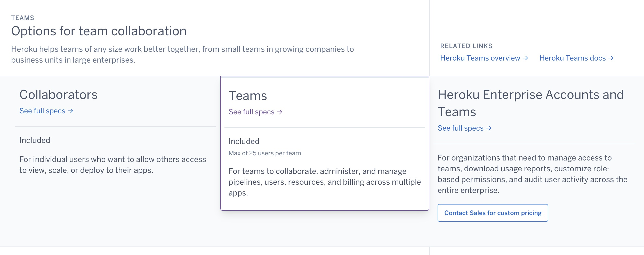
Task: Click the TEAMS section label
Action: [22, 18]
